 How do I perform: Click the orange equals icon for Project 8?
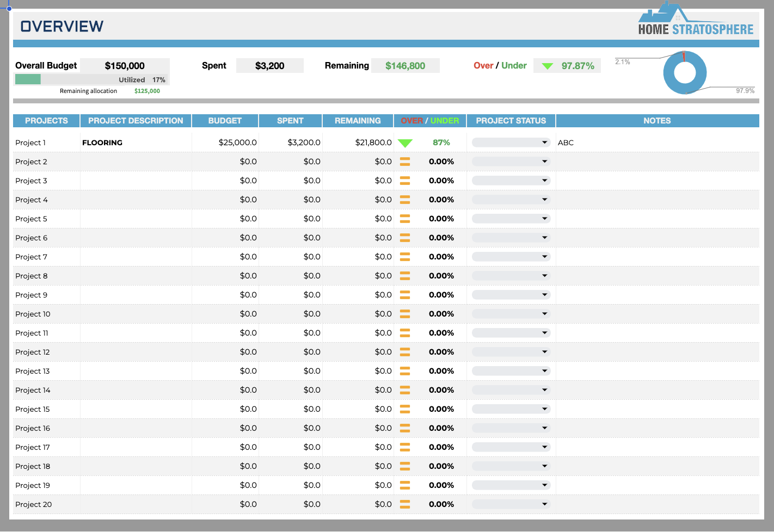coord(405,276)
